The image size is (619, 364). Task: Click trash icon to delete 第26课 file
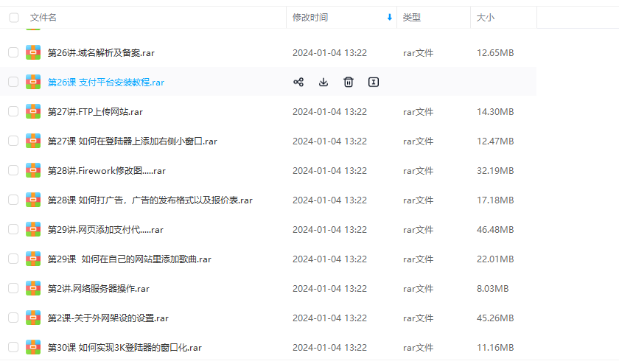349,82
